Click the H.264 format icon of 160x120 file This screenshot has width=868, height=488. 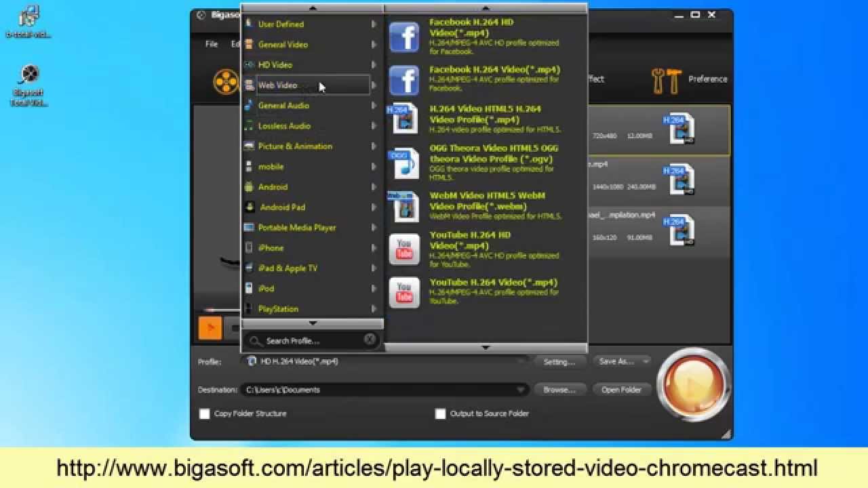click(679, 229)
